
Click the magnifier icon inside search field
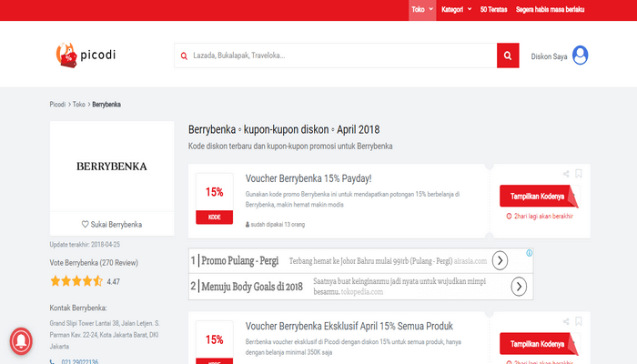tap(184, 56)
